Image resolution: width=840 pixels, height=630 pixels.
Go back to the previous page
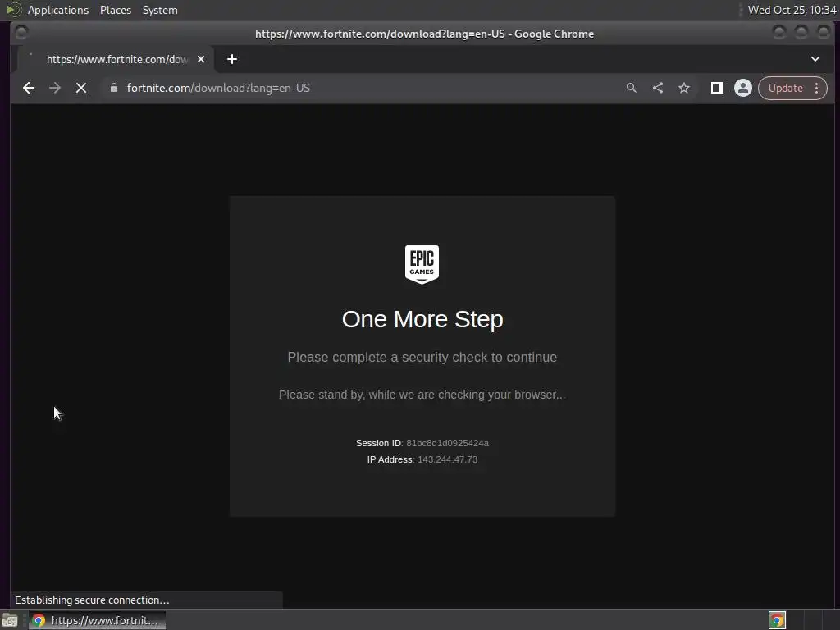click(x=29, y=88)
